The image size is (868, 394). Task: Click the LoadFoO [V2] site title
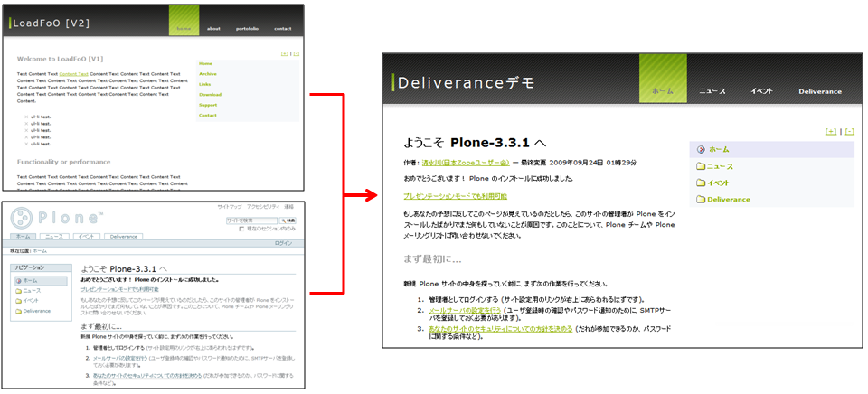point(51,23)
